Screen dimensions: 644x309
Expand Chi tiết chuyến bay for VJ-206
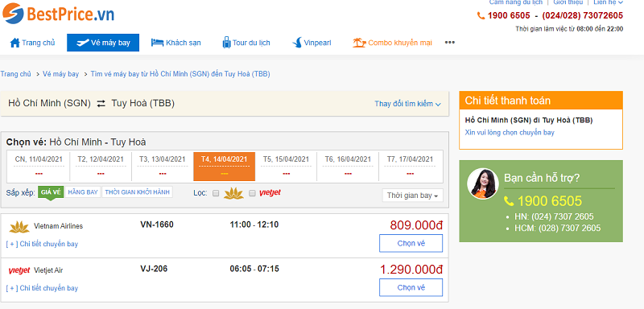(x=42, y=288)
